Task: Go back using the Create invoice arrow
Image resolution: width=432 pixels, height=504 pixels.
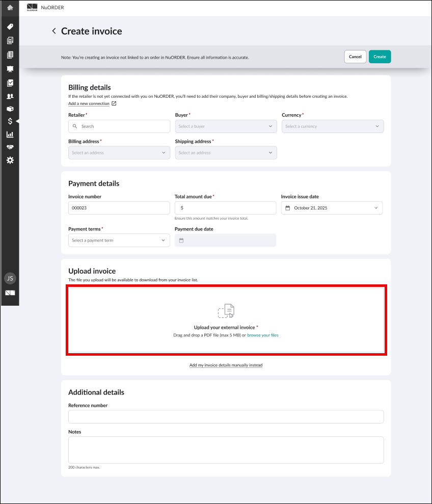Action: pos(54,31)
